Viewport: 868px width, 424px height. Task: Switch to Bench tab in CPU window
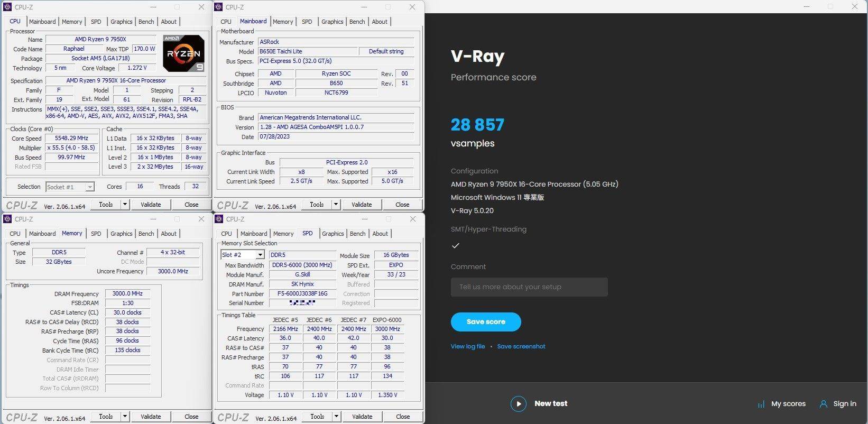pos(146,22)
